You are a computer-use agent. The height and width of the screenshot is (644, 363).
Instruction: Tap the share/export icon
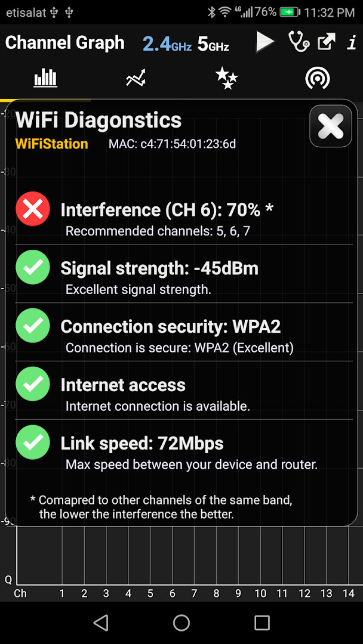point(327,42)
